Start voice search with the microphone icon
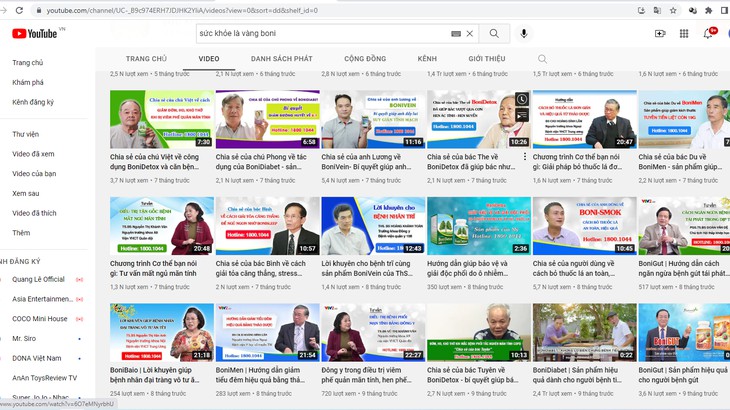This screenshot has height=410, width=730. point(524,34)
